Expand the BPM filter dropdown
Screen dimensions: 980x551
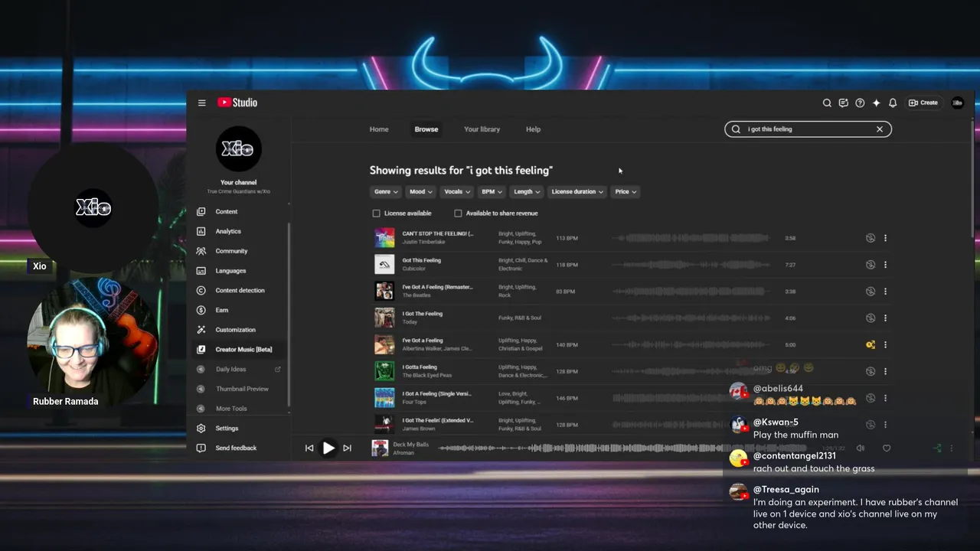[492, 192]
